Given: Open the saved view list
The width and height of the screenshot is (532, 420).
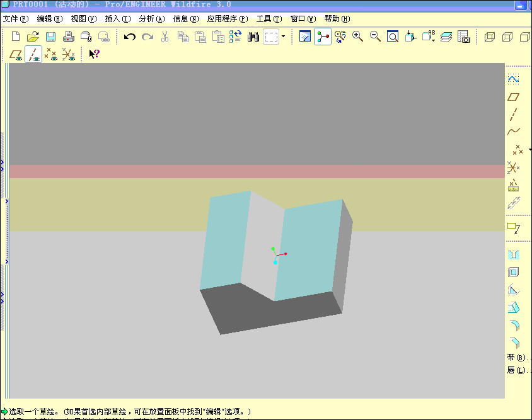Looking at the screenshot, I should pos(429,37).
